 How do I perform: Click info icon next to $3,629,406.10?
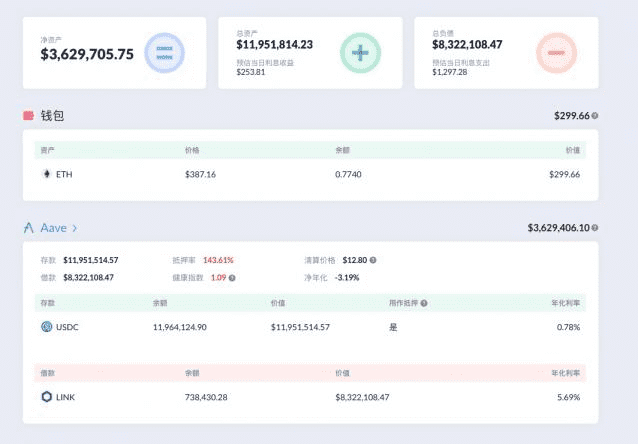[x=594, y=227]
